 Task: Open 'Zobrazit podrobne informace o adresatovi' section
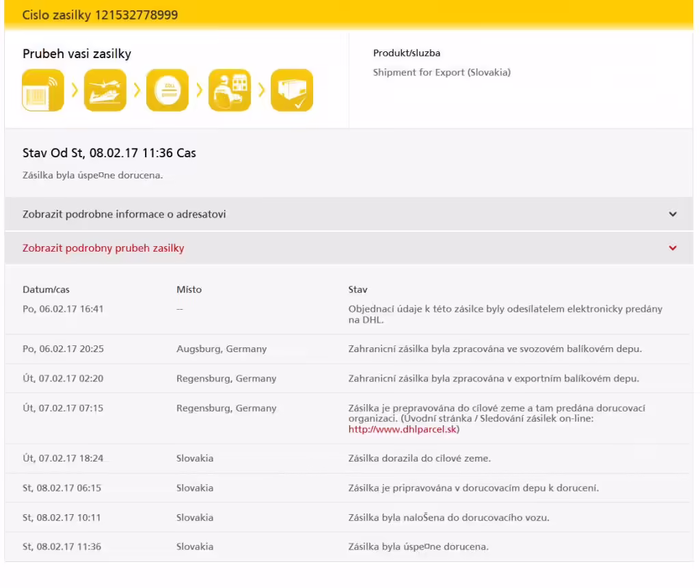coord(349,214)
